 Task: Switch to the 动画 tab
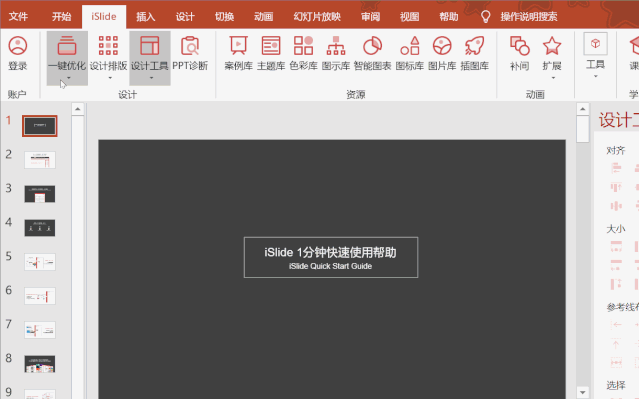tap(263, 17)
